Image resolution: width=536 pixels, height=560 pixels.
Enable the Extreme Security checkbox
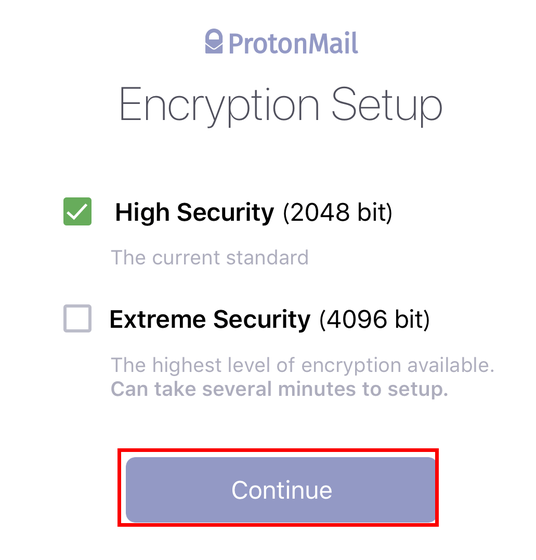(x=77, y=318)
